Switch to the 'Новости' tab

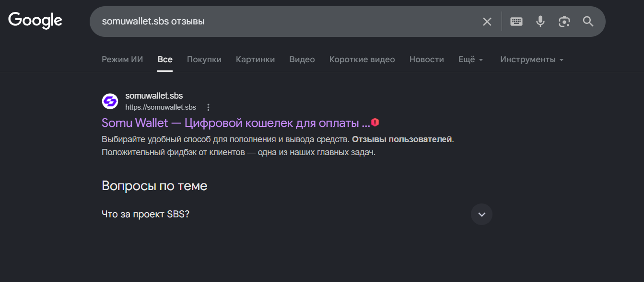pyautogui.click(x=427, y=59)
